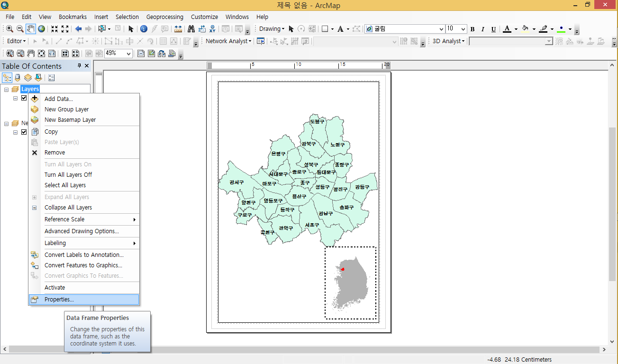Open the Find binoculars tool
The height and width of the screenshot is (364, 618).
tap(191, 29)
